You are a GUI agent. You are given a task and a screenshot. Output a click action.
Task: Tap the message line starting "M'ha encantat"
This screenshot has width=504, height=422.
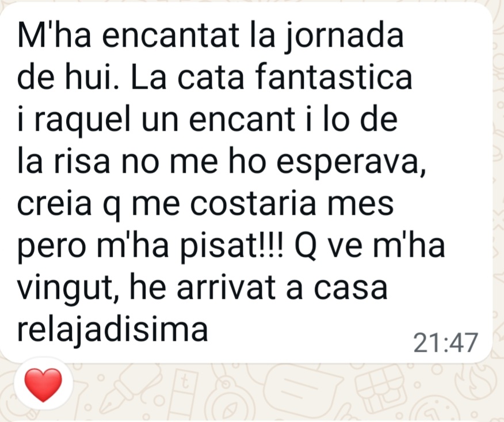[210, 36]
